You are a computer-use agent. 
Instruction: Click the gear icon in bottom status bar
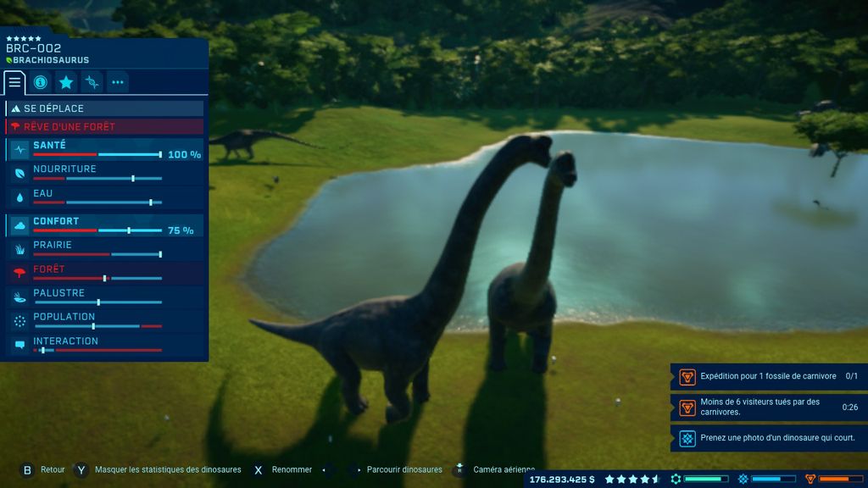point(676,480)
